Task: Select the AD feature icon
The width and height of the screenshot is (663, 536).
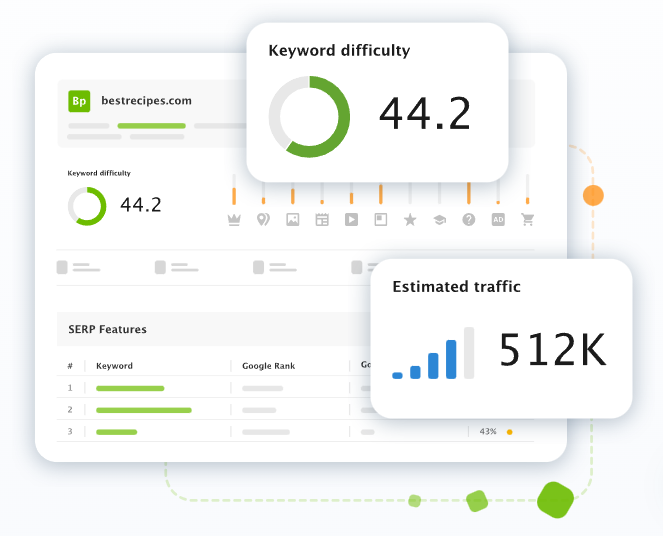Action: (x=498, y=220)
